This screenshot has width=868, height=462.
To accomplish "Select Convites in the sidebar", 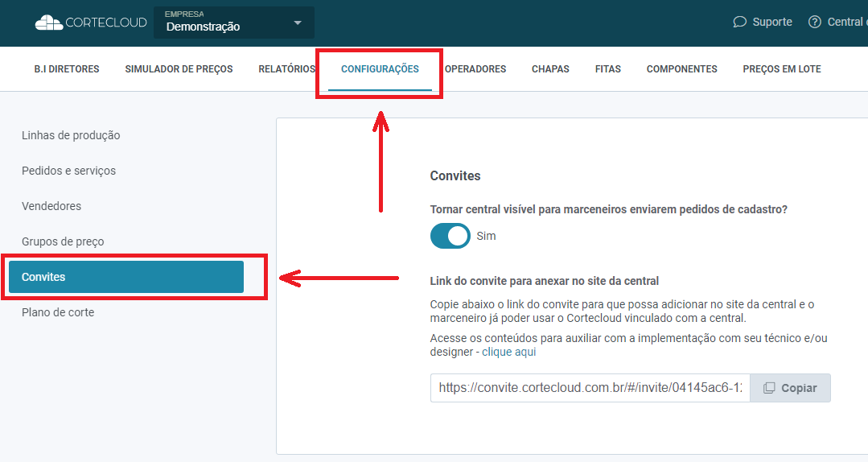I will pos(126,277).
